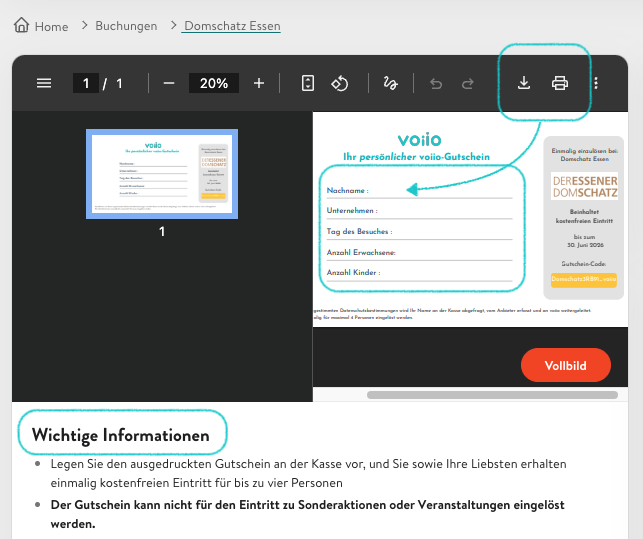Zoom out with the minus button

(x=169, y=83)
